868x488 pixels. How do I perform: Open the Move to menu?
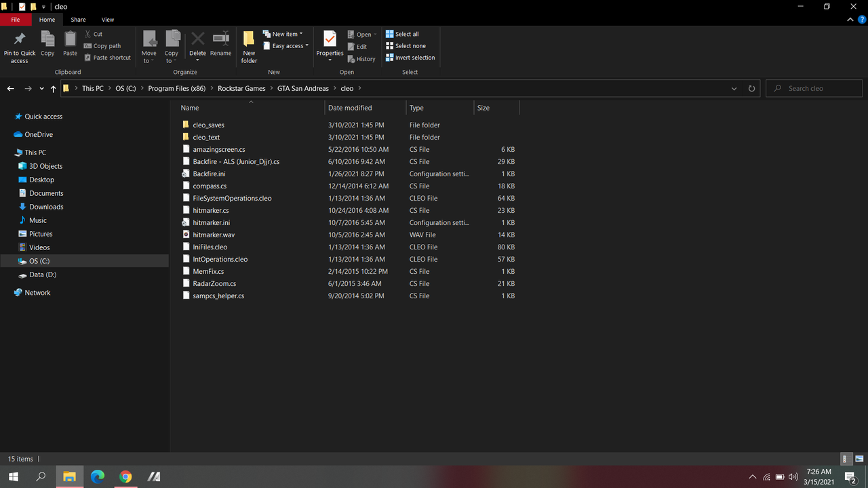(x=149, y=47)
